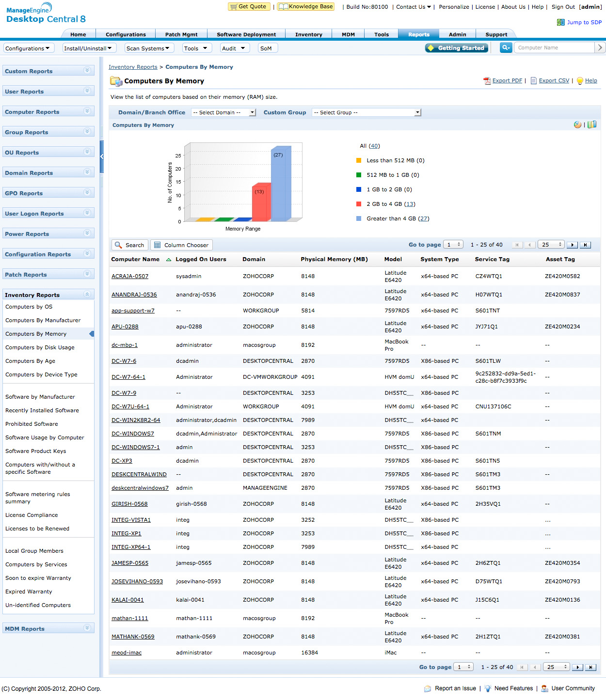
Task: Open the MDM tab
Action: tap(348, 34)
